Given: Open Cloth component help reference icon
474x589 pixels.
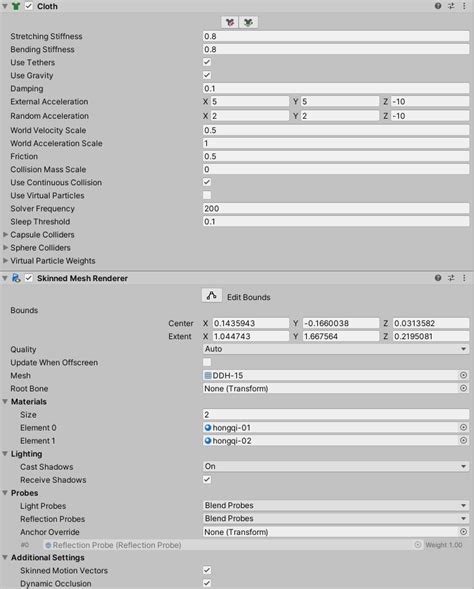Looking at the screenshot, I should [x=438, y=6].
